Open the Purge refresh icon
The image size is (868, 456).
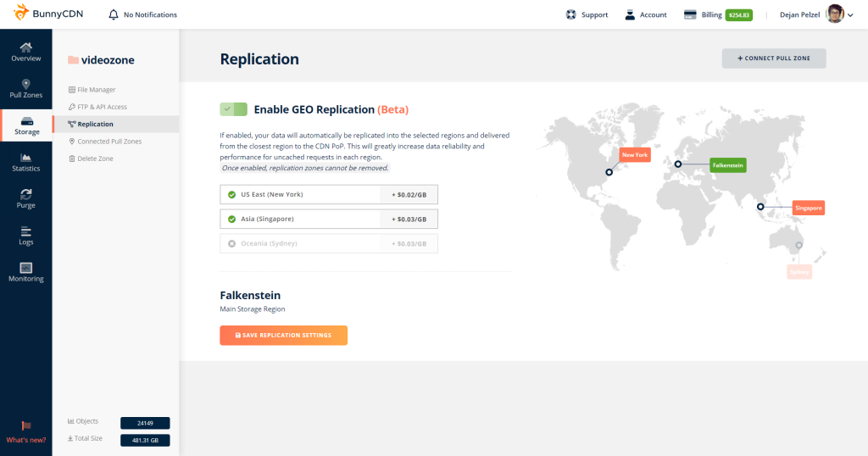pyautogui.click(x=25, y=194)
